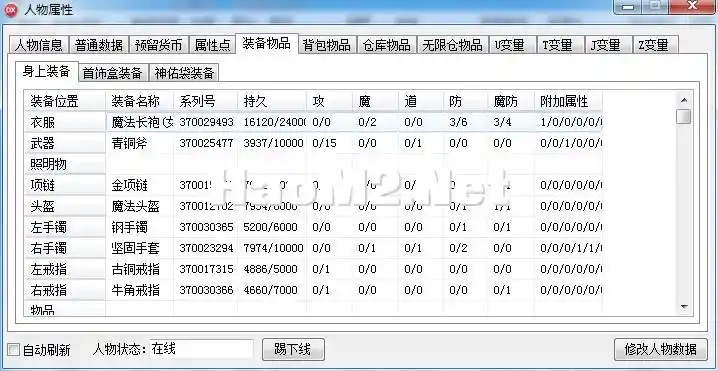
Task: Click the 附加属性 column header
Action: click(568, 101)
